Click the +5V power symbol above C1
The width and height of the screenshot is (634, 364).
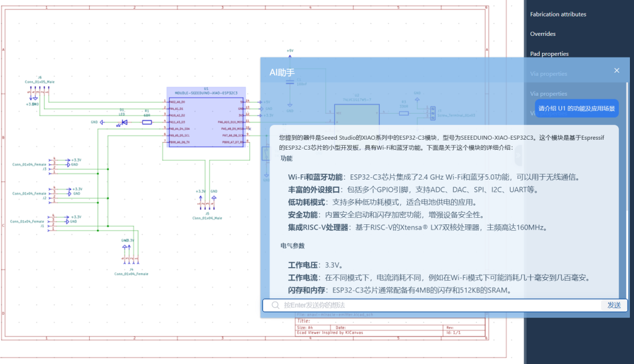click(290, 53)
